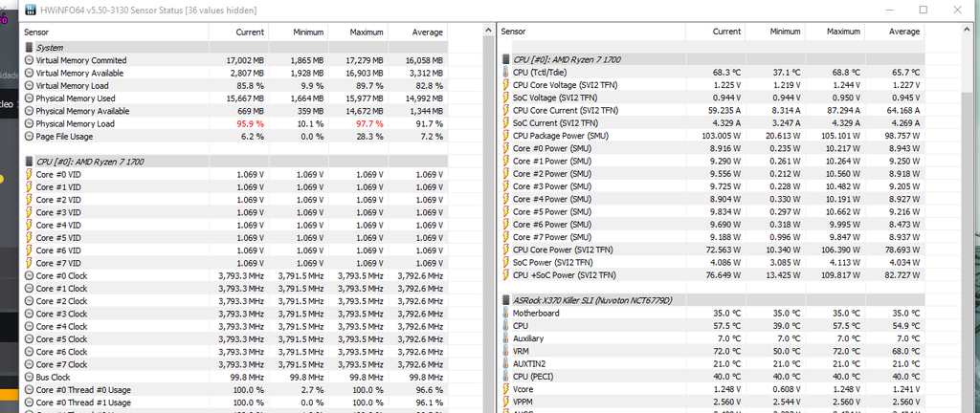
Task: Click the HWiNFO64 app icon in title bar
Action: point(30,10)
